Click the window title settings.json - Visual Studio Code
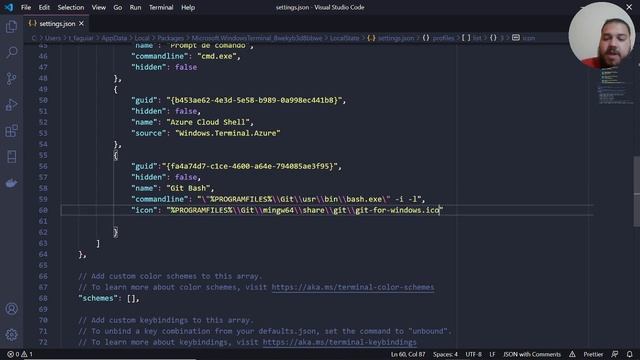Screen dimensions: 640x360 coord(320,7)
